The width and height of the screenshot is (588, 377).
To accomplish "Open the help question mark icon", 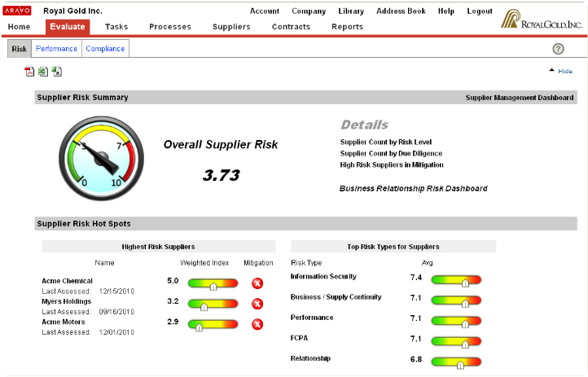I will 558,49.
